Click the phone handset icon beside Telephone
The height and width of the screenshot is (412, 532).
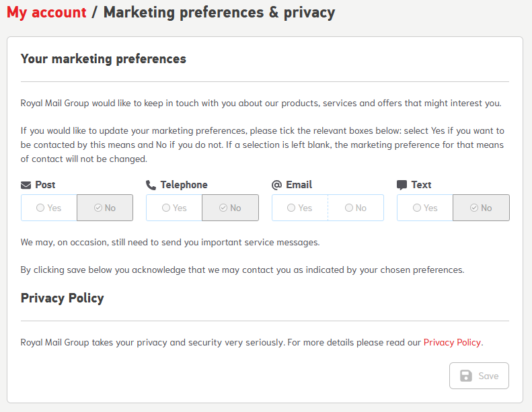click(151, 185)
